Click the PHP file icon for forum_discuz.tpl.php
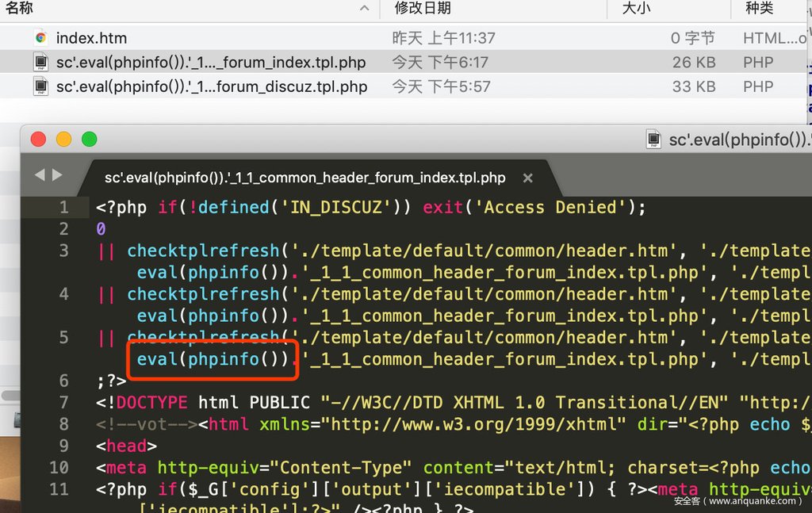Viewport: 812px width, 513px height. (x=40, y=86)
